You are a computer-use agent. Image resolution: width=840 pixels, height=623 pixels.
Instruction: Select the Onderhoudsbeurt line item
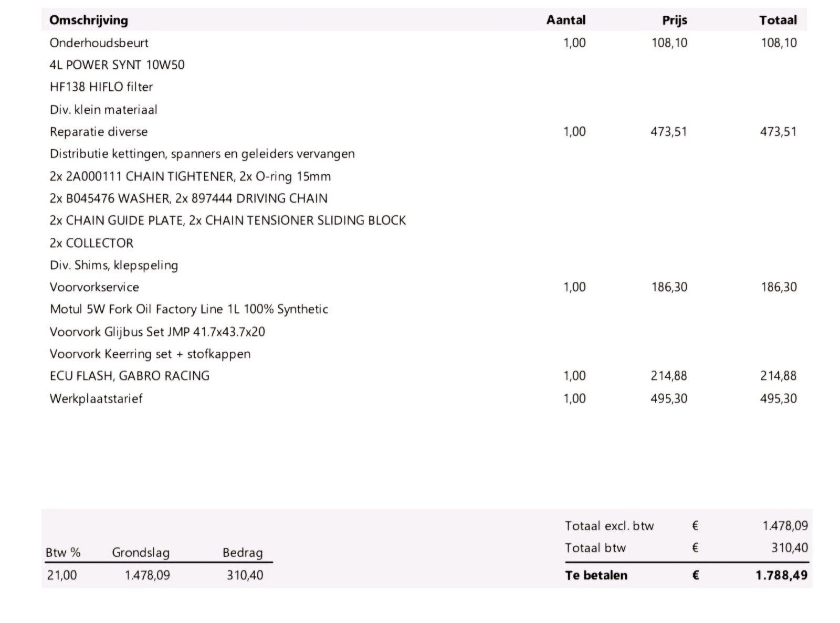coord(423,43)
